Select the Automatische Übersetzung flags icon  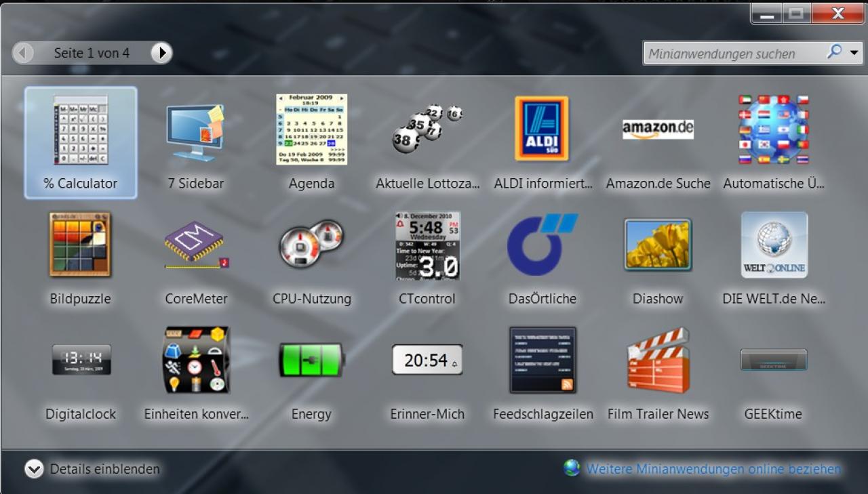click(774, 129)
